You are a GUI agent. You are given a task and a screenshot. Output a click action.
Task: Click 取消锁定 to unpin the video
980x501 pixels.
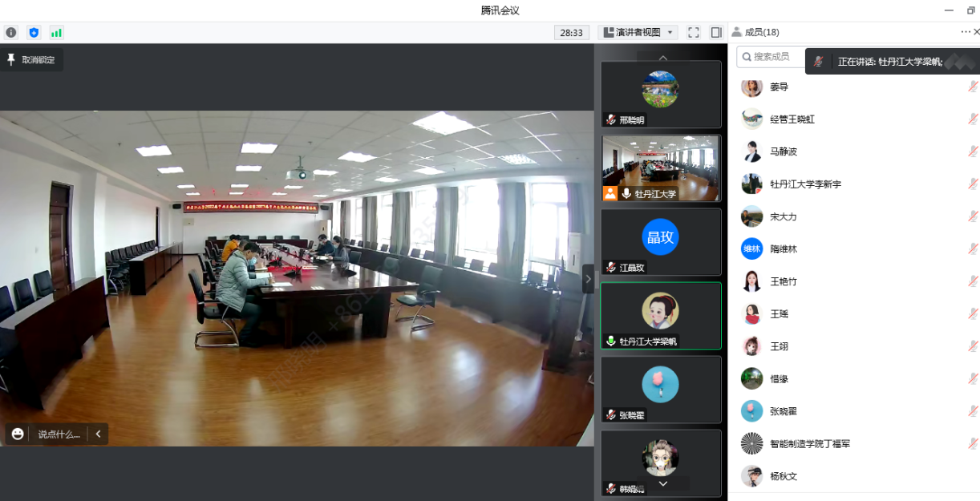click(32, 60)
